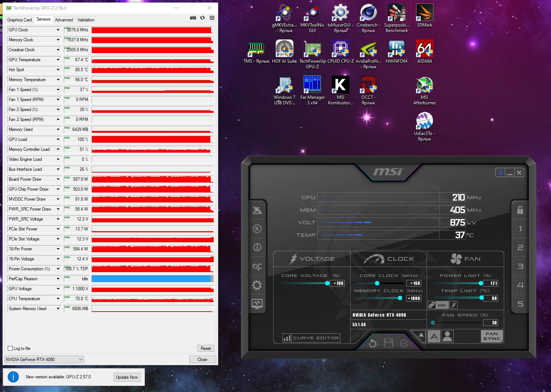Screen dimensions: 551x392
Task: Select the tsMuxerGUI desktop shortcut
Action: (340, 18)
